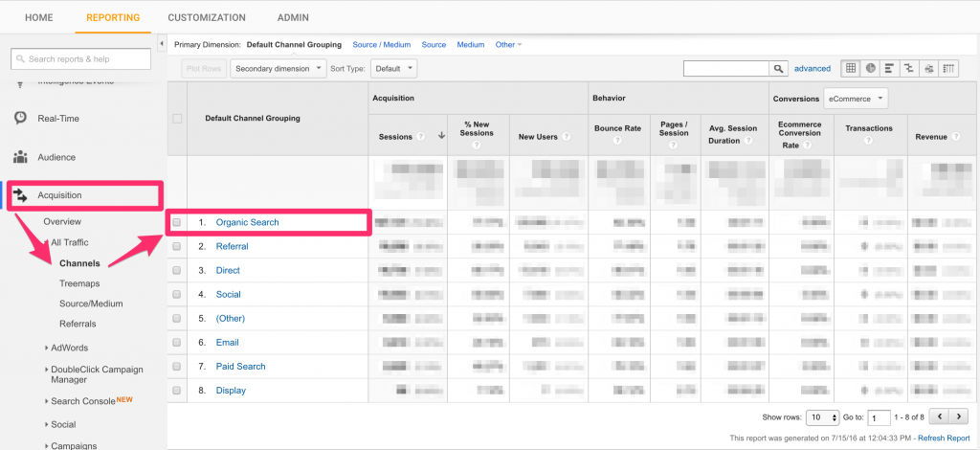Click the help icon next to New Users

point(566,137)
